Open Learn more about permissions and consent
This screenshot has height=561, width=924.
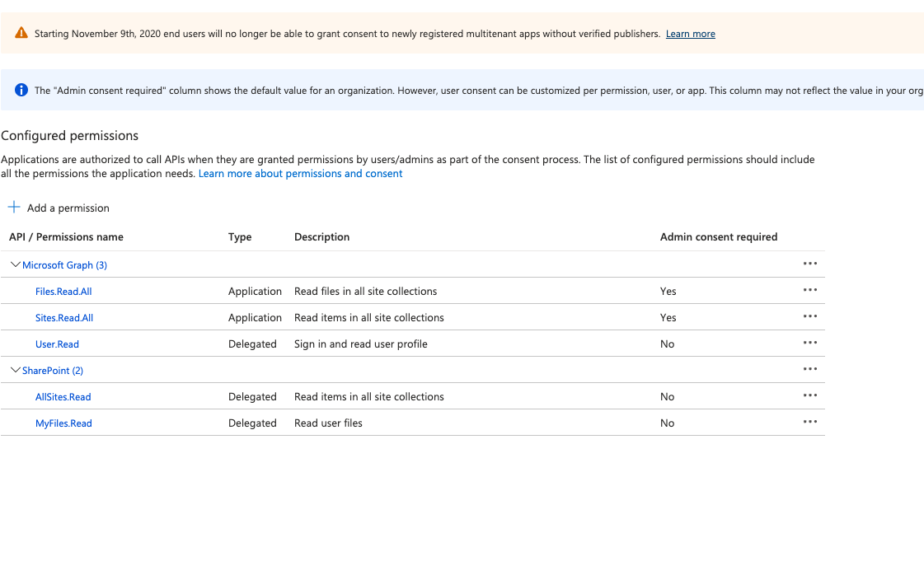[300, 173]
